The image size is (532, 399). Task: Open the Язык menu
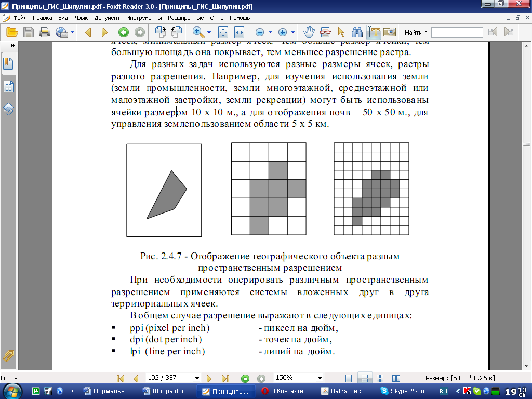click(81, 18)
